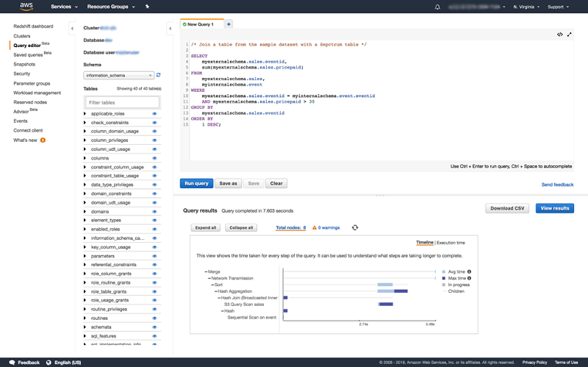The height and width of the screenshot is (367, 588).
Task: Collapse the Hash Aggregation node
Action: tap(216, 291)
